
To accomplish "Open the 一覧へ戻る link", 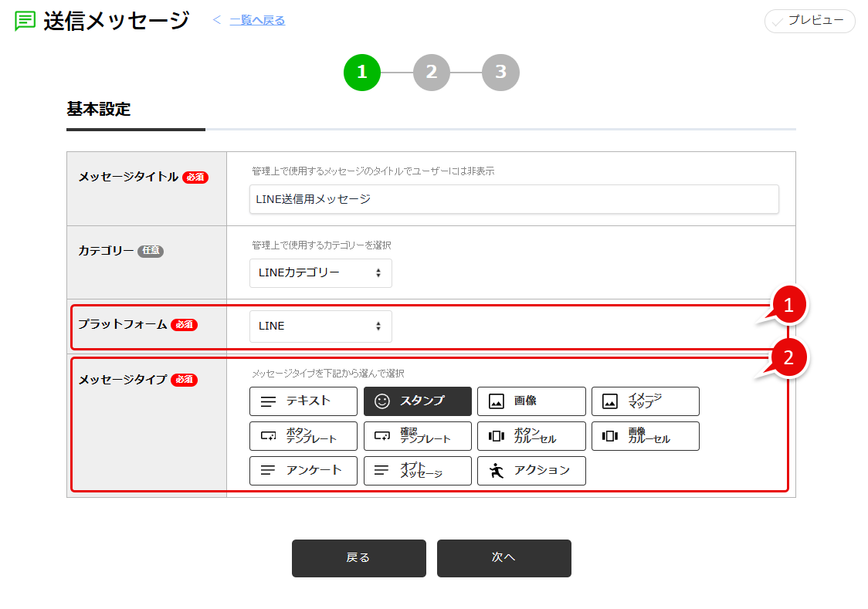I will (256, 20).
